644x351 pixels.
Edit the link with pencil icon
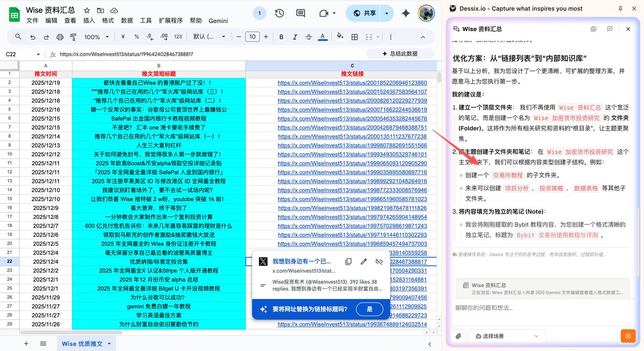point(363,261)
